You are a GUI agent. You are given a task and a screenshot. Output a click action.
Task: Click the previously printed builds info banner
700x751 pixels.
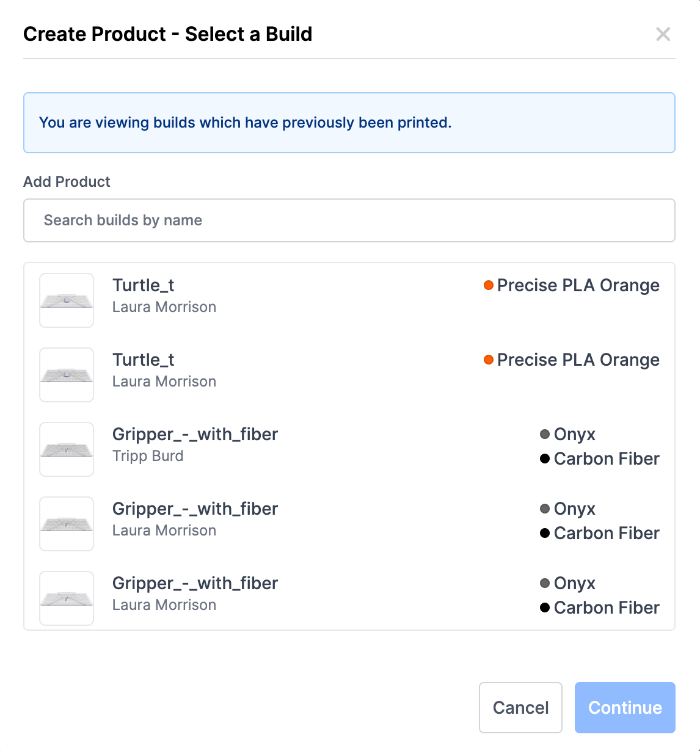click(x=349, y=123)
